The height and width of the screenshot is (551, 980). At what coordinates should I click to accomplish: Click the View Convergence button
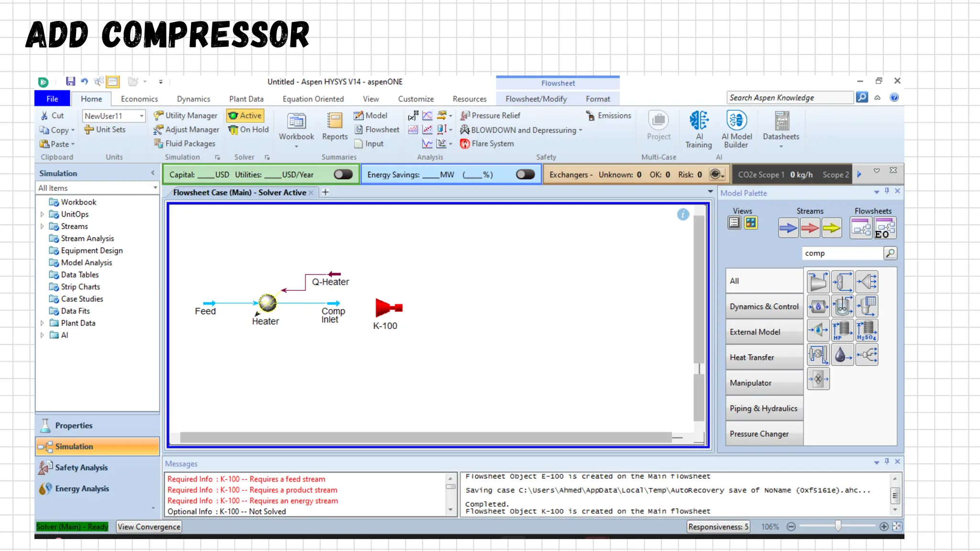149,527
